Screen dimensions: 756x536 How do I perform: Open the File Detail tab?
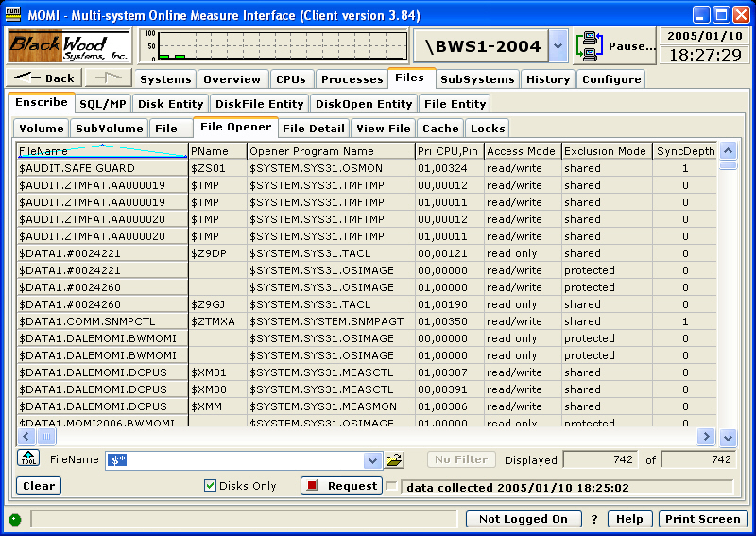pos(313,129)
